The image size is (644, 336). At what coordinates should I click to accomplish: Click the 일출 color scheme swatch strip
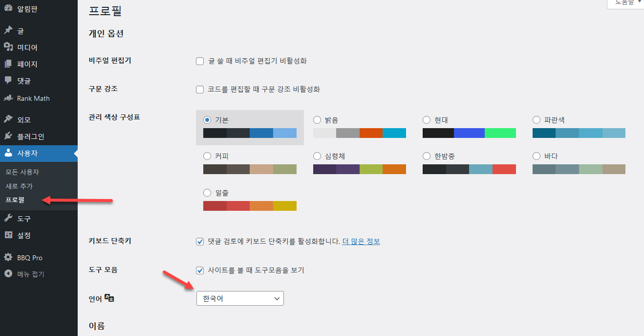click(x=250, y=206)
